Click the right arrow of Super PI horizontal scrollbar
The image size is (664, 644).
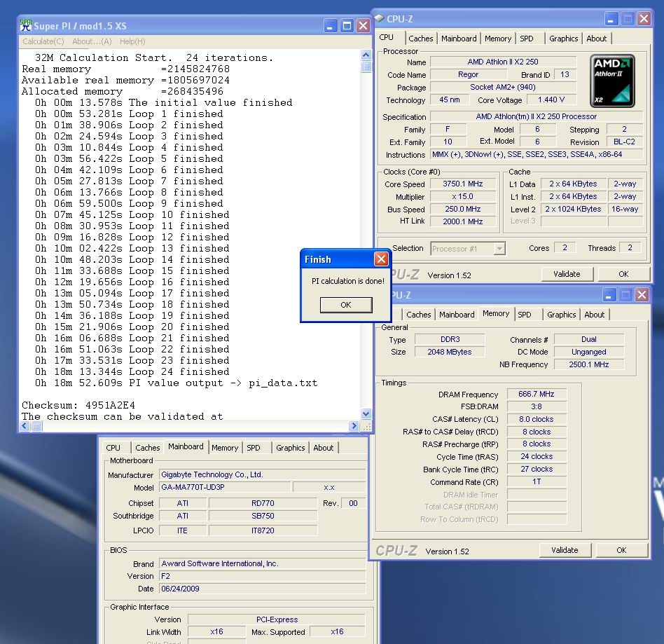tap(354, 426)
